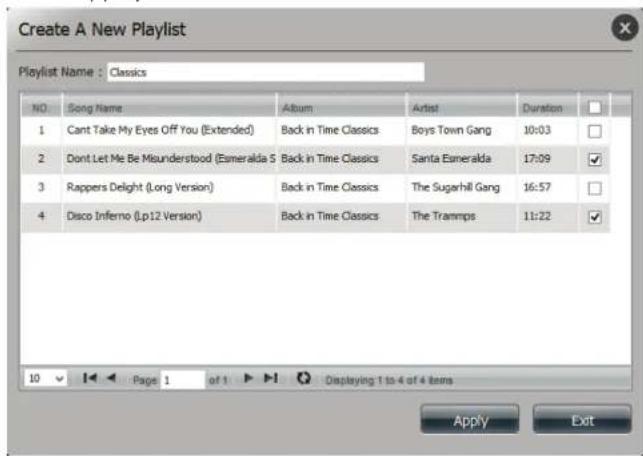This screenshot has width=643, height=456.
Task: Click duration 10:03
Action: pos(537,130)
